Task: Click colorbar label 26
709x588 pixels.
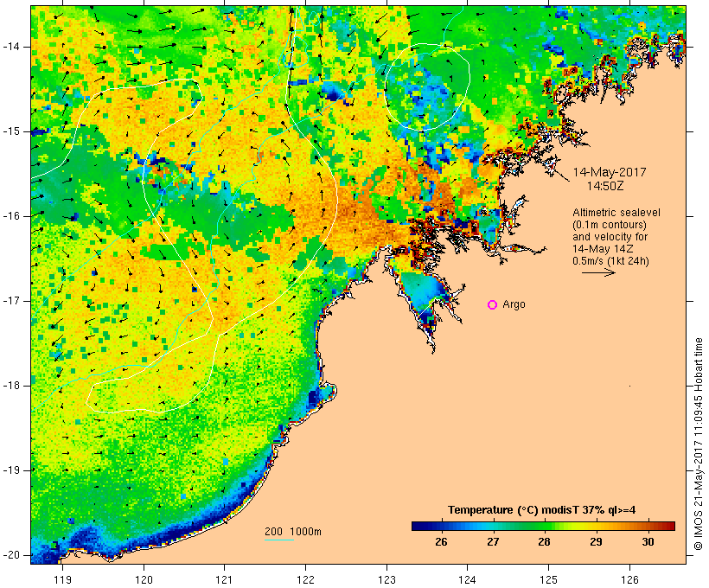Action: [x=441, y=542]
